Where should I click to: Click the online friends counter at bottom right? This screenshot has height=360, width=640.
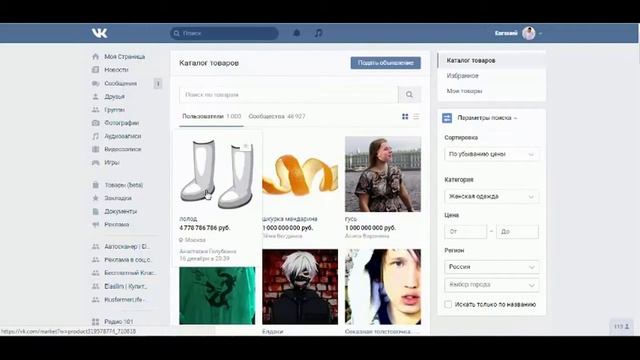point(622,327)
